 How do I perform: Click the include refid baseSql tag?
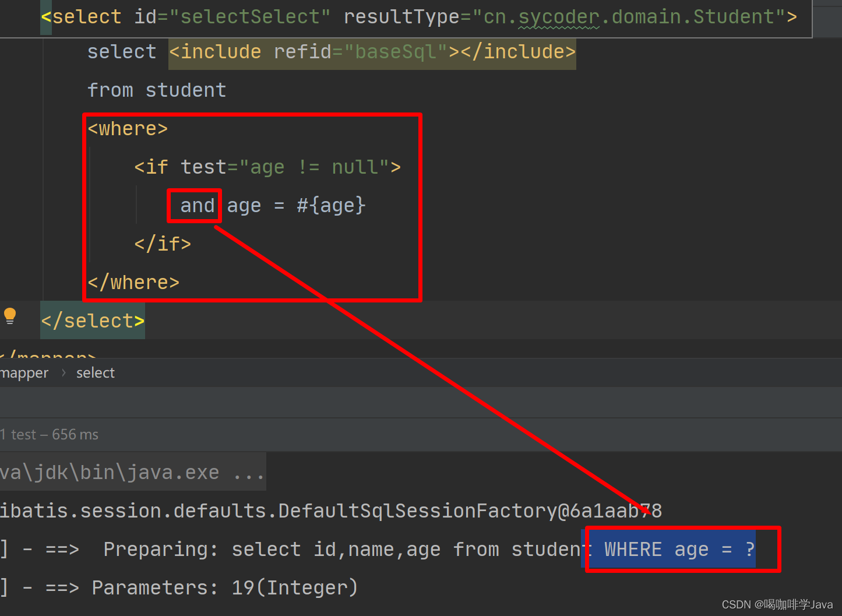click(372, 52)
